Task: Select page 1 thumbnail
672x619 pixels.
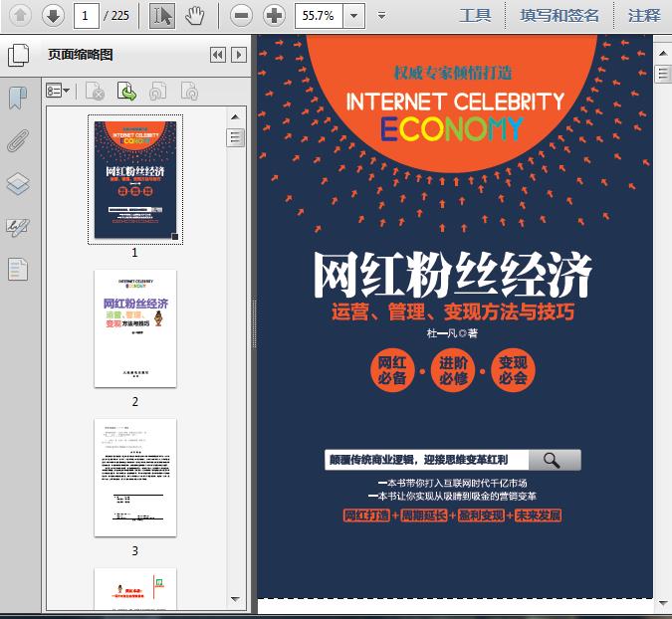Action: pyautogui.click(x=135, y=179)
